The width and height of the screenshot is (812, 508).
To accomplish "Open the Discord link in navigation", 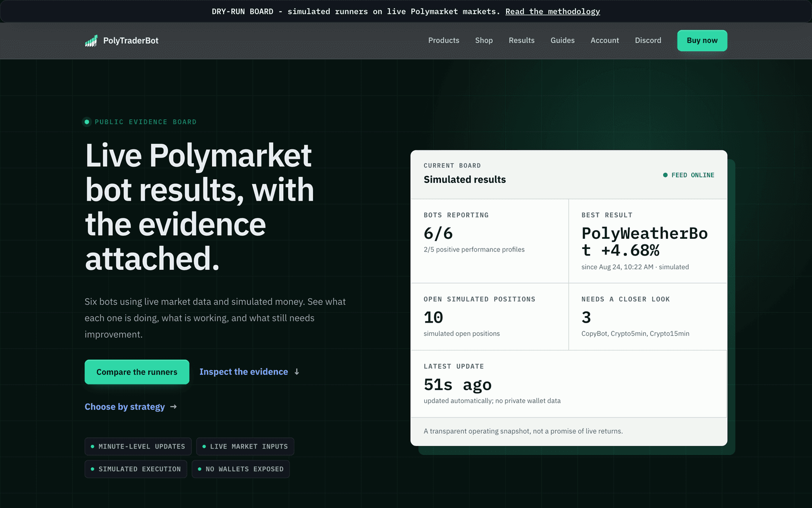I will tap(648, 41).
